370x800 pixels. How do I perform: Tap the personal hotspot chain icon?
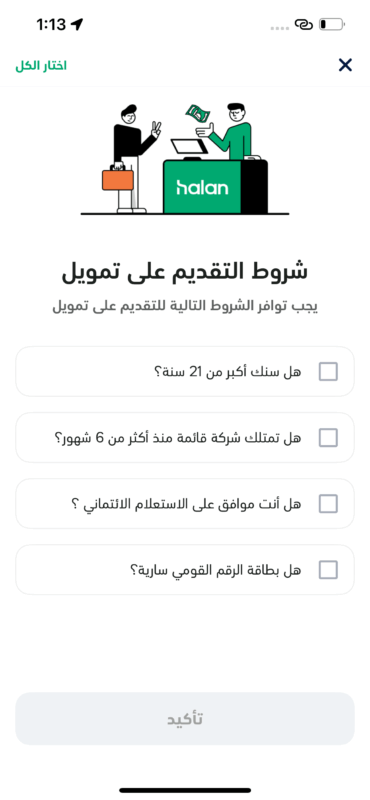coord(304,24)
